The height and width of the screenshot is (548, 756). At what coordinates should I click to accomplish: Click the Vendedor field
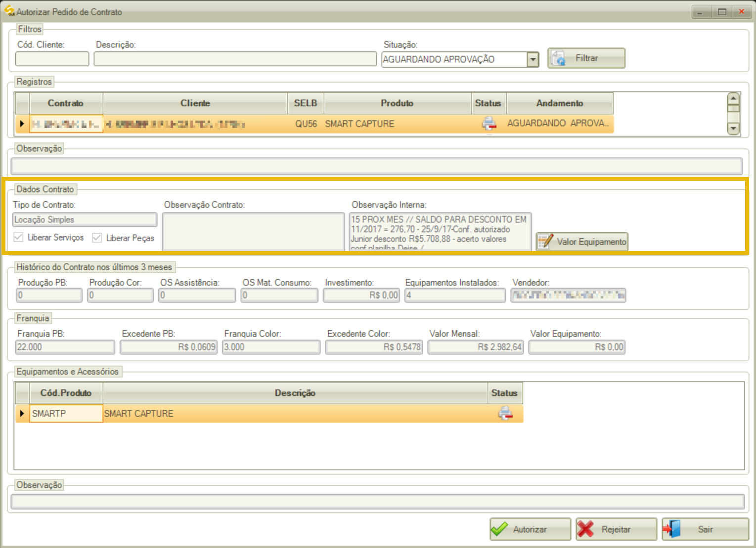[568, 295]
